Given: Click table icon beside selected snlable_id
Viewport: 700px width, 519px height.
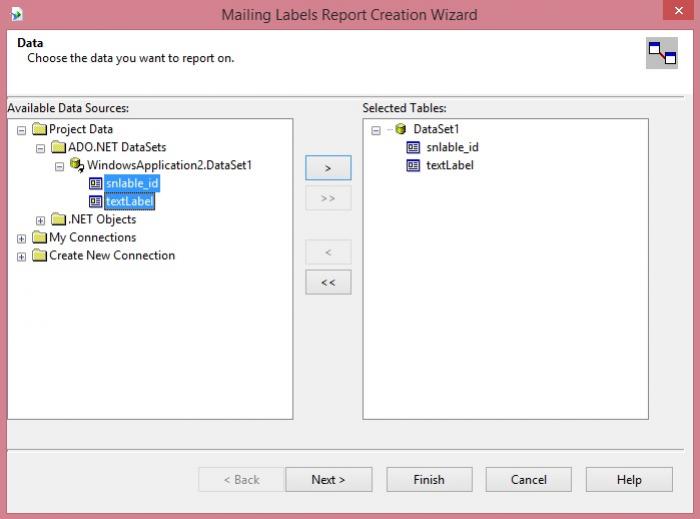Looking at the screenshot, I should [x=413, y=147].
